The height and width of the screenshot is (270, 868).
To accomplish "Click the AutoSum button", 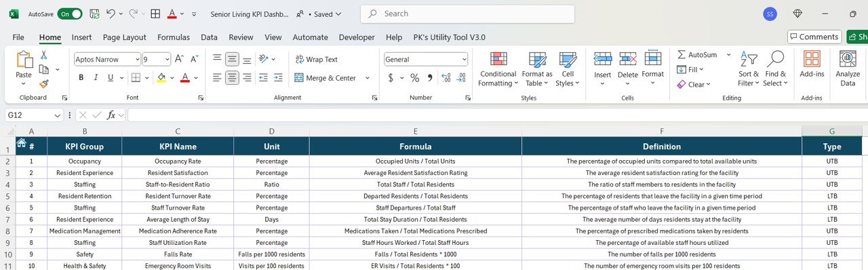I will (x=697, y=54).
